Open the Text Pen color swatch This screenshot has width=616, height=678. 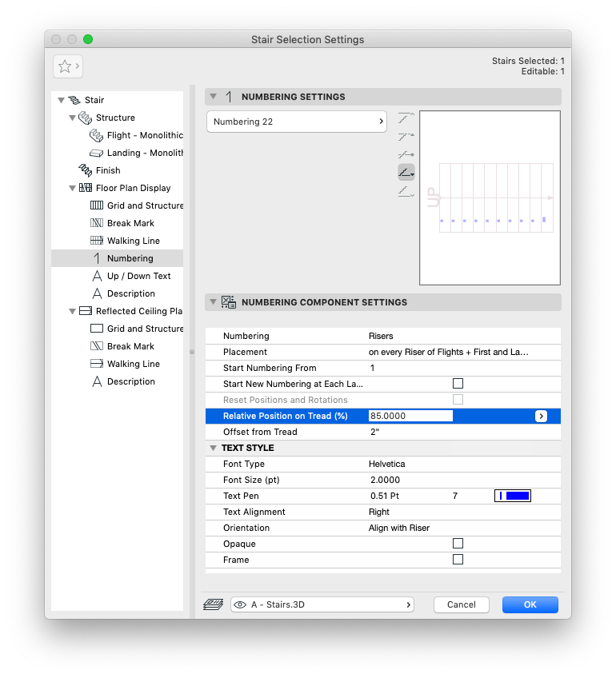[513, 496]
